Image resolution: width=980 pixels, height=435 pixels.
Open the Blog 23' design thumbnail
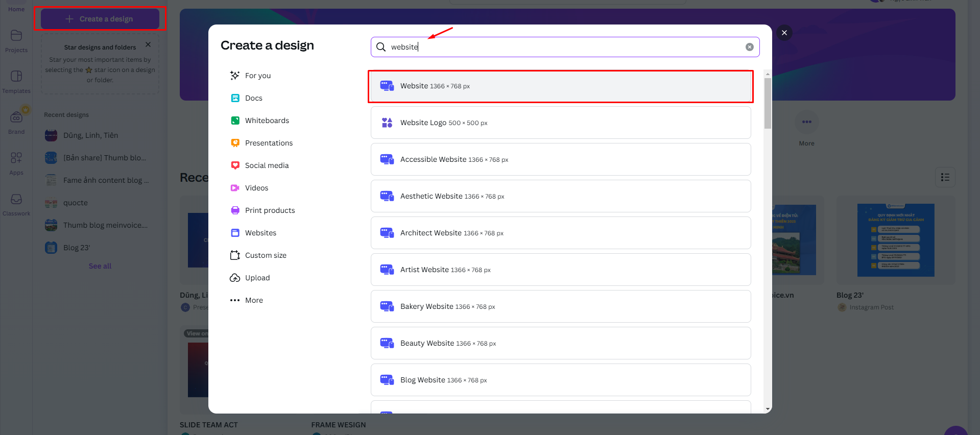click(896, 240)
